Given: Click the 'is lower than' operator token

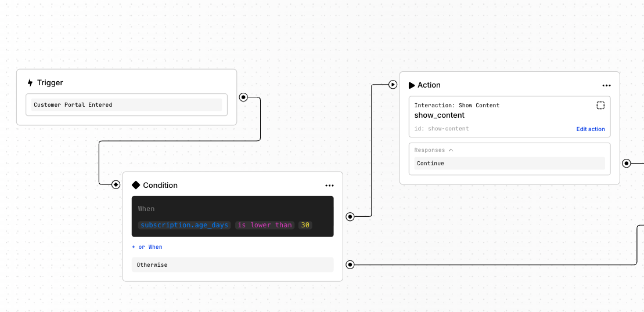Looking at the screenshot, I should 264,225.
